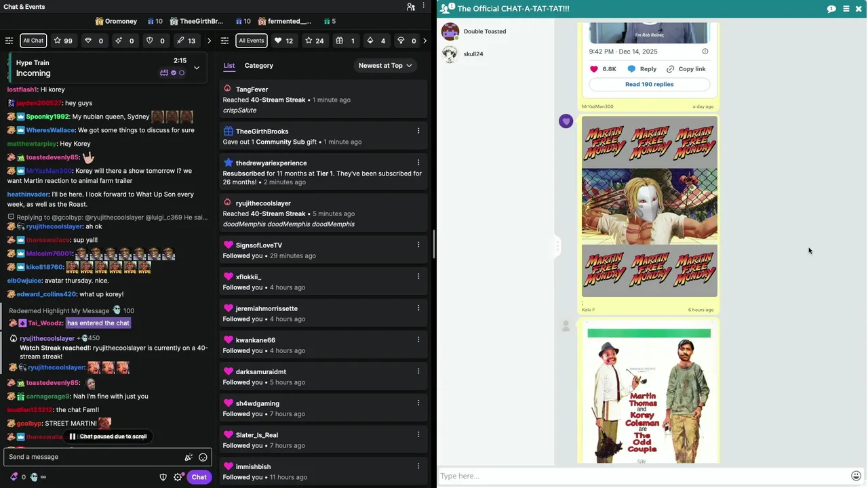The width and height of the screenshot is (868, 488).
Task: Click fermented__ top gifter name
Action: point(290,21)
